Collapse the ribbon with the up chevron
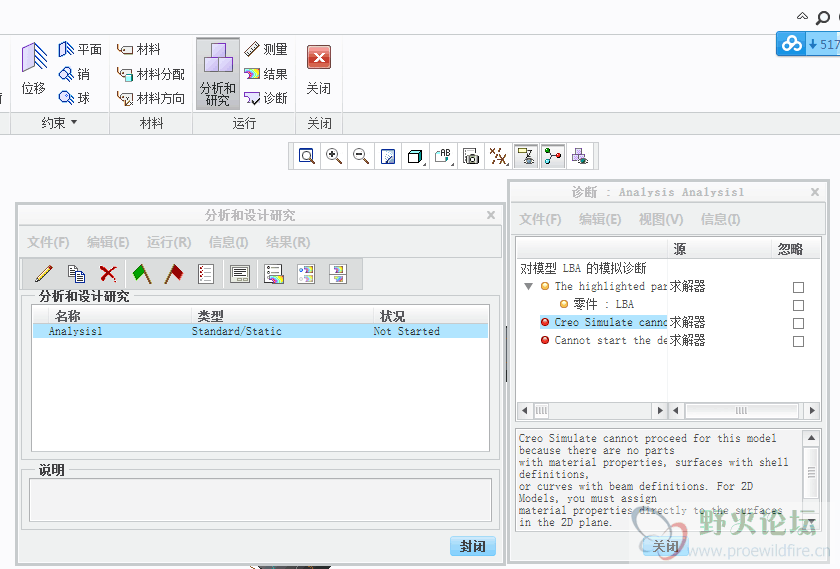Image resolution: width=840 pixels, height=569 pixels. click(802, 16)
